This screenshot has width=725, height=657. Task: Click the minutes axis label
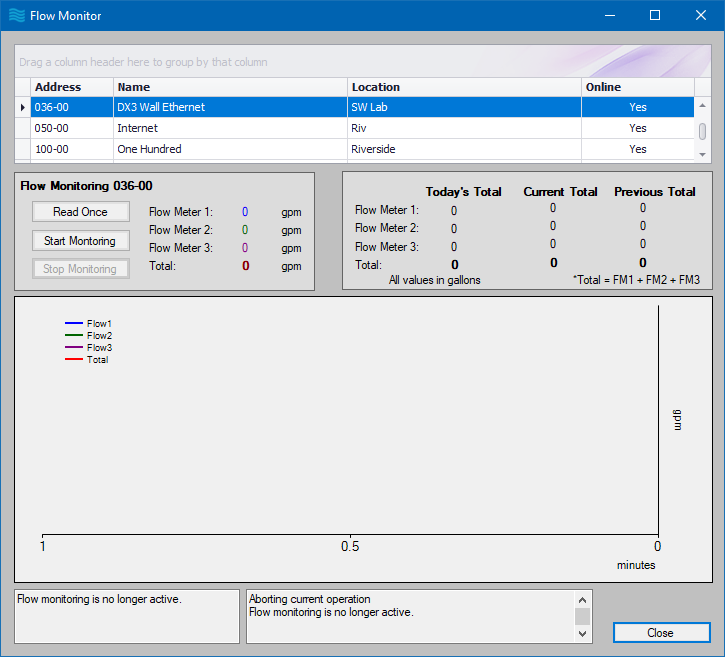636,565
